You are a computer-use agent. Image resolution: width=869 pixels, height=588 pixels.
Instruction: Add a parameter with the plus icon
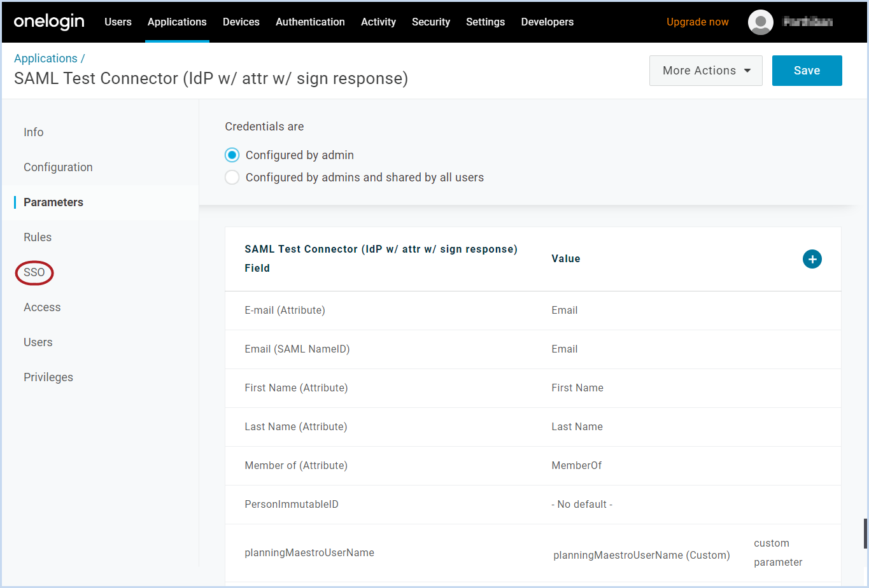click(812, 259)
